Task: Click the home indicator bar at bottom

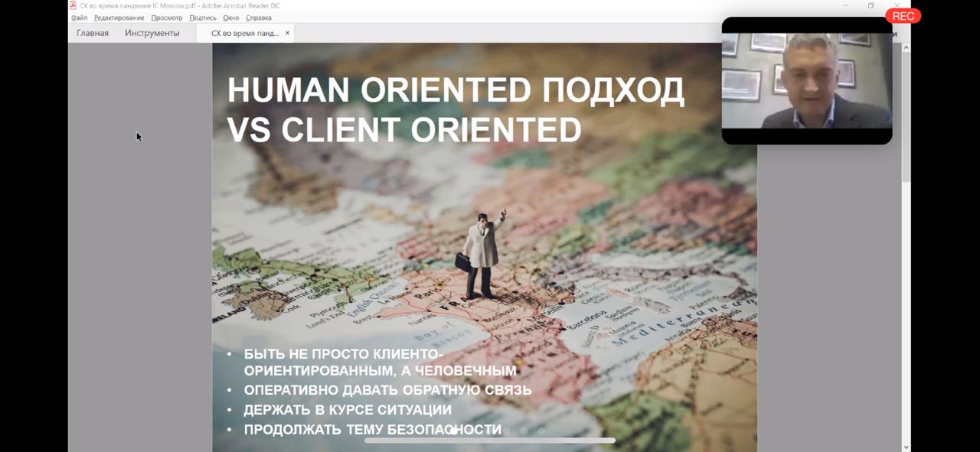Action: click(x=490, y=441)
